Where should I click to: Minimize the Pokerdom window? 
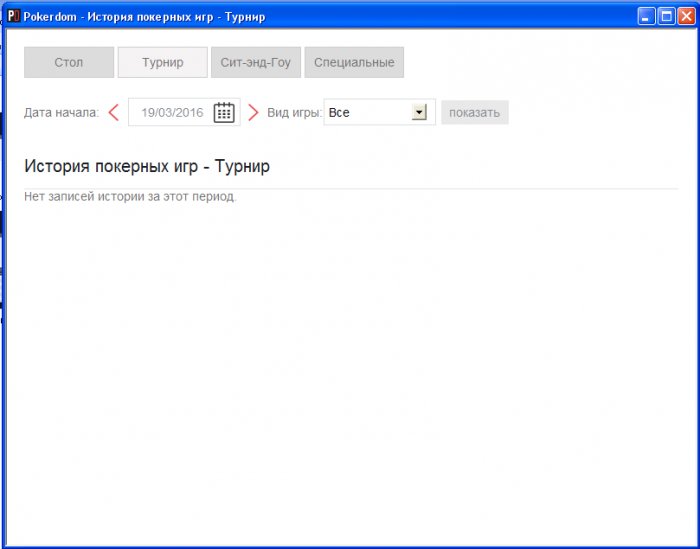point(646,17)
